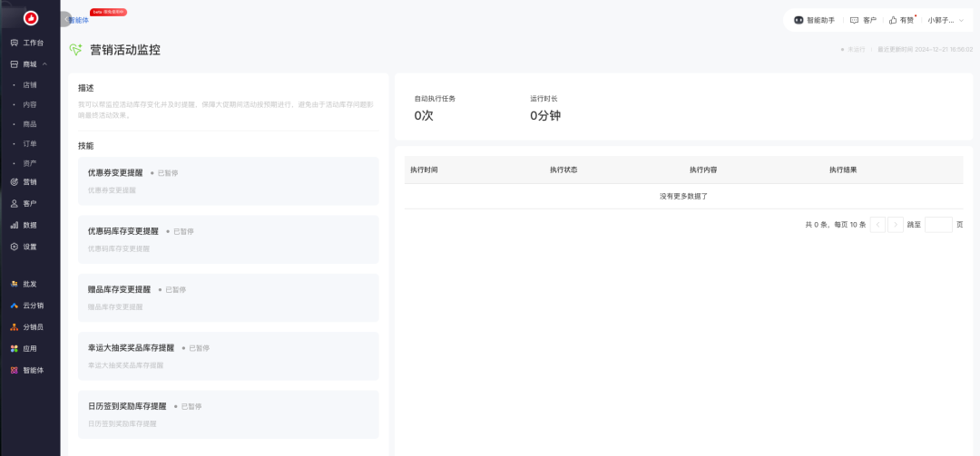
Task: Open the 工作台 workbench icon
Action: click(15, 43)
